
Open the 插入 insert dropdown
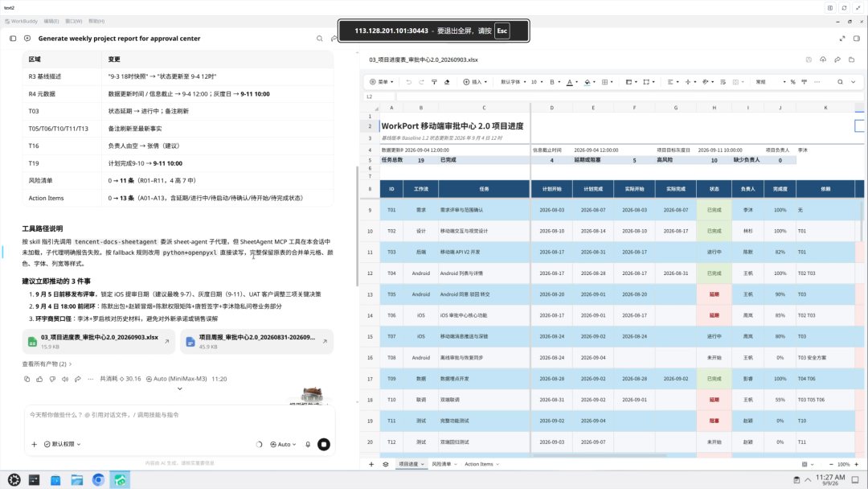pos(476,82)
